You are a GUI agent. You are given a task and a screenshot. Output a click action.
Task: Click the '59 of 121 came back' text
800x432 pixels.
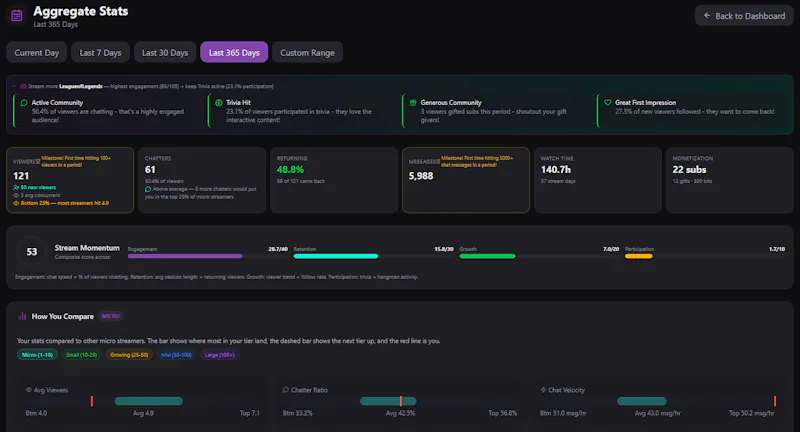[x=301, y=181]
